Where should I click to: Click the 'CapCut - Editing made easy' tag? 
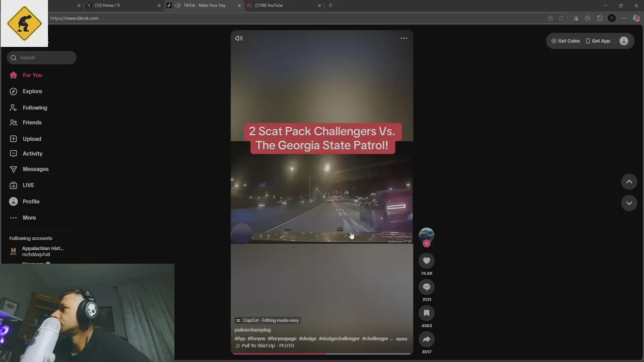click(x=268, y=320)
